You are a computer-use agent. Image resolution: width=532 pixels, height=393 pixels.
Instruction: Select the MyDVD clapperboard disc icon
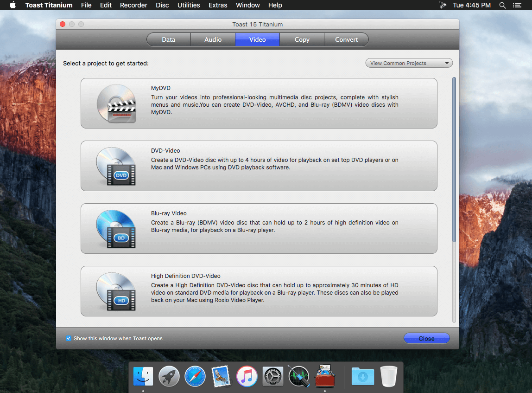pyautogui.click(x=116, y=103)
